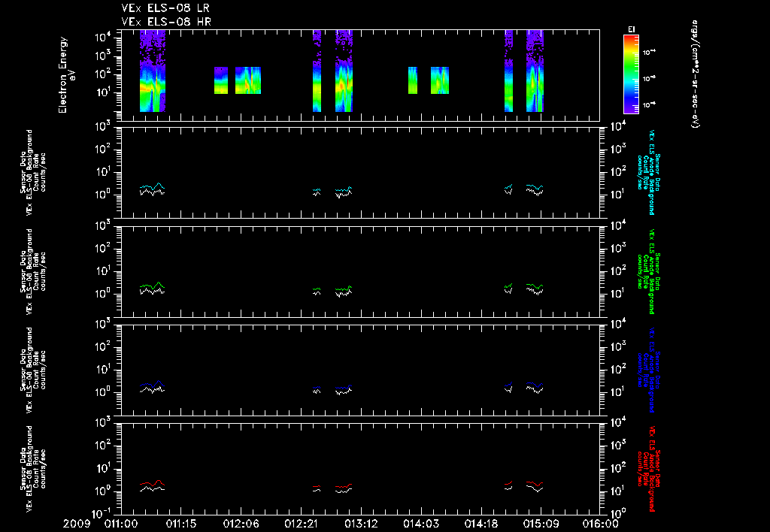Click the EI color scale bar
The image size is (770, 532).
[x=631, y=74]
